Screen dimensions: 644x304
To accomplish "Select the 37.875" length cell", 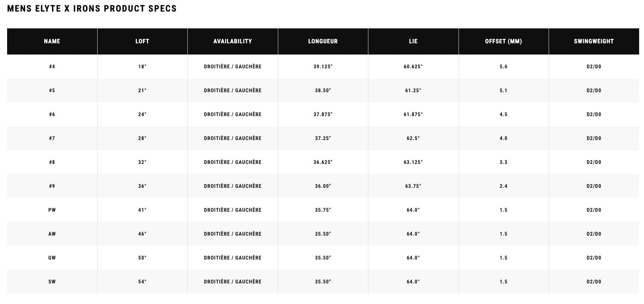I will click(323, 114).
